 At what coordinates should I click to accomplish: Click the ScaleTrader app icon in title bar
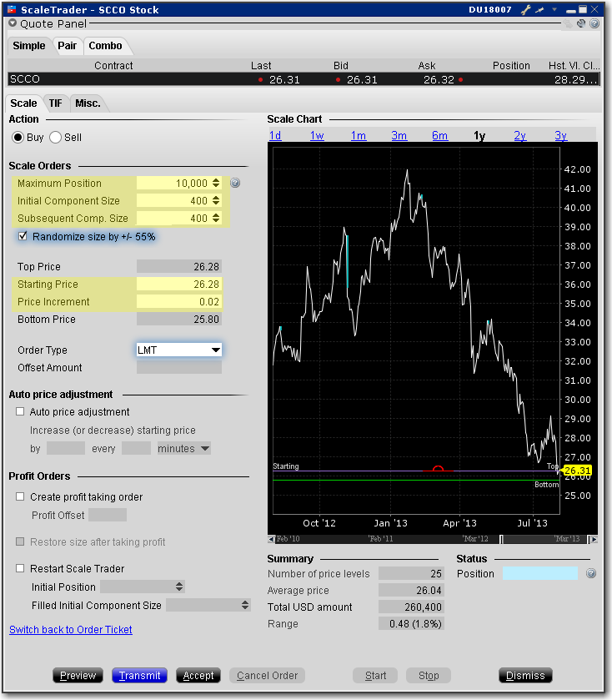(12, 9)
